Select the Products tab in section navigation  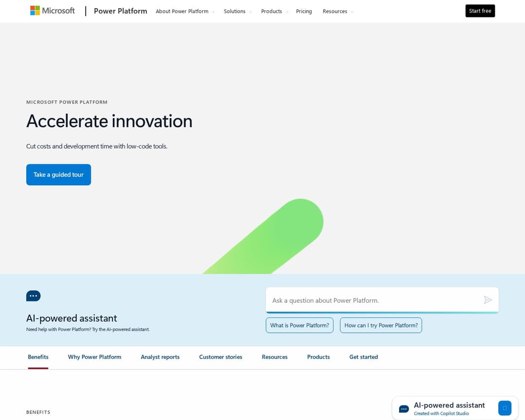point(318,357)
